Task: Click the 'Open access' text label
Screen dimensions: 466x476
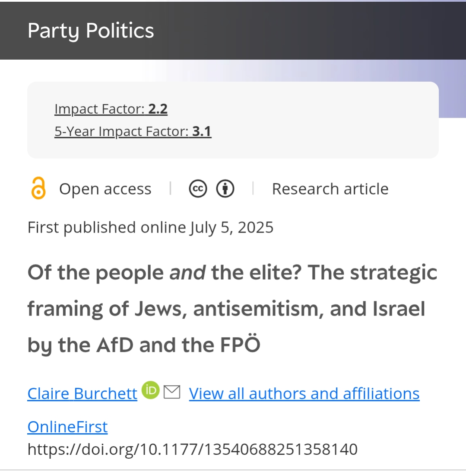Action: tap(105, 189)
